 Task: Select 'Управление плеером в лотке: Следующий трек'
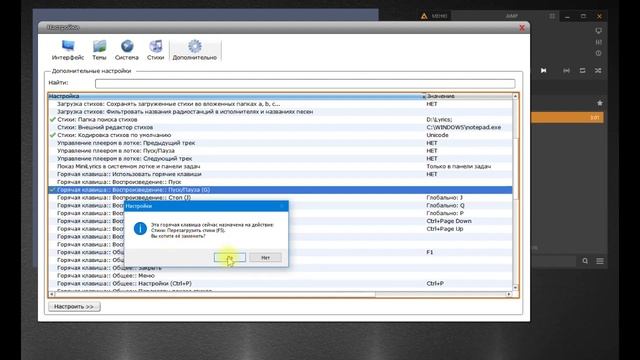280,158
